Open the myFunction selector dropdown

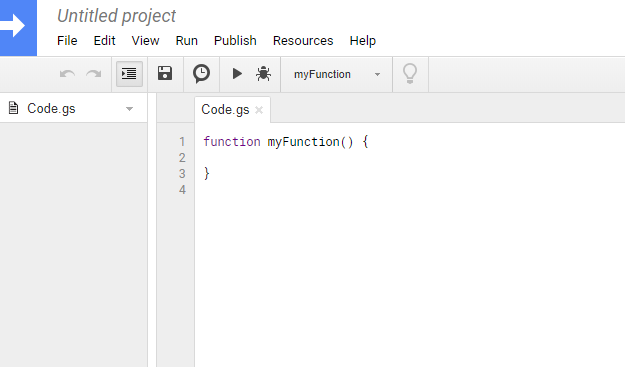(x=337, y=75)
